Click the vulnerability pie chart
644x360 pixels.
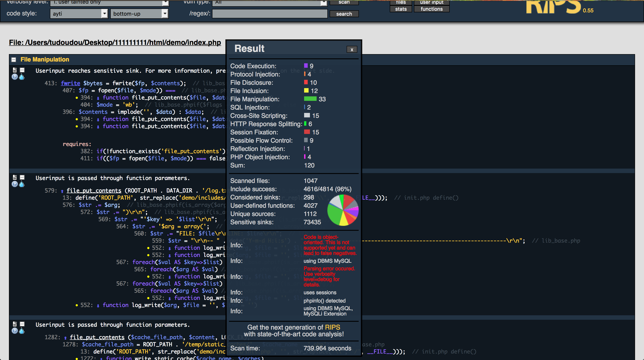tap(343, 210)
